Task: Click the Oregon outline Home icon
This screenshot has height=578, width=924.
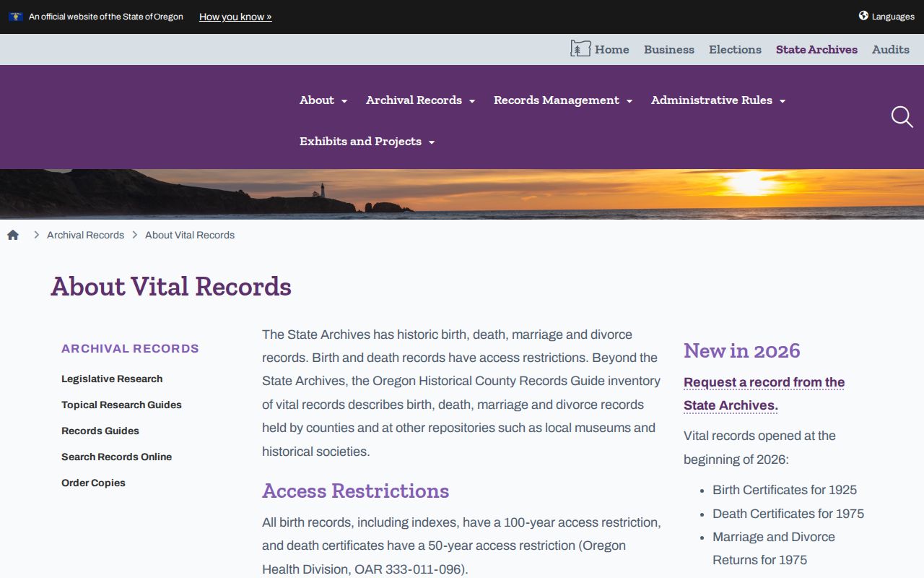Action: tap(580, 49)
